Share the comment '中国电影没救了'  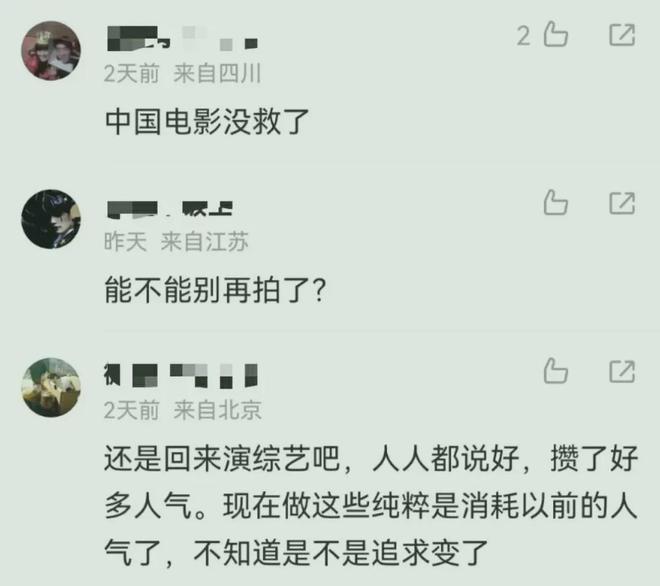coord(622,35)
